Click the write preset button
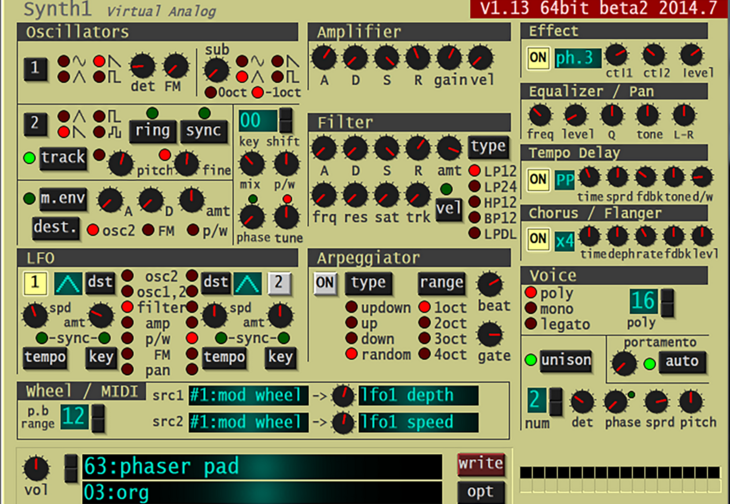Screen dimensions: 730x504 (481, 464)
